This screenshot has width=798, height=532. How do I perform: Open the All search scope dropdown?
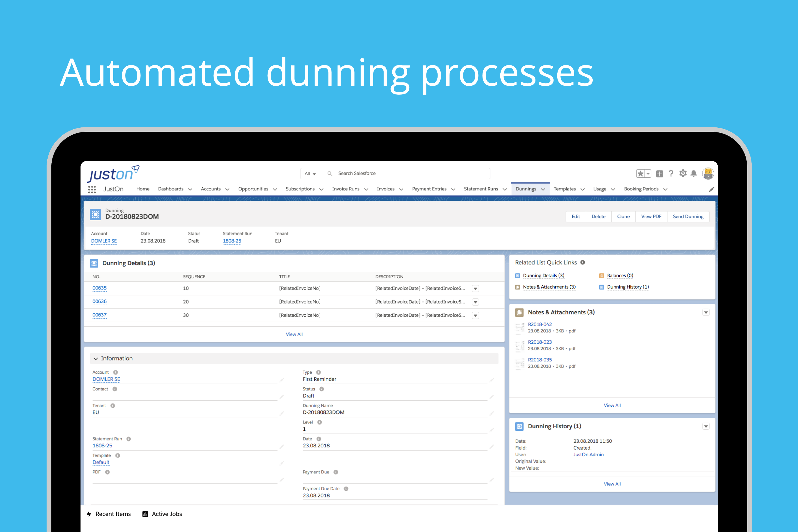[x=310, y=173]
